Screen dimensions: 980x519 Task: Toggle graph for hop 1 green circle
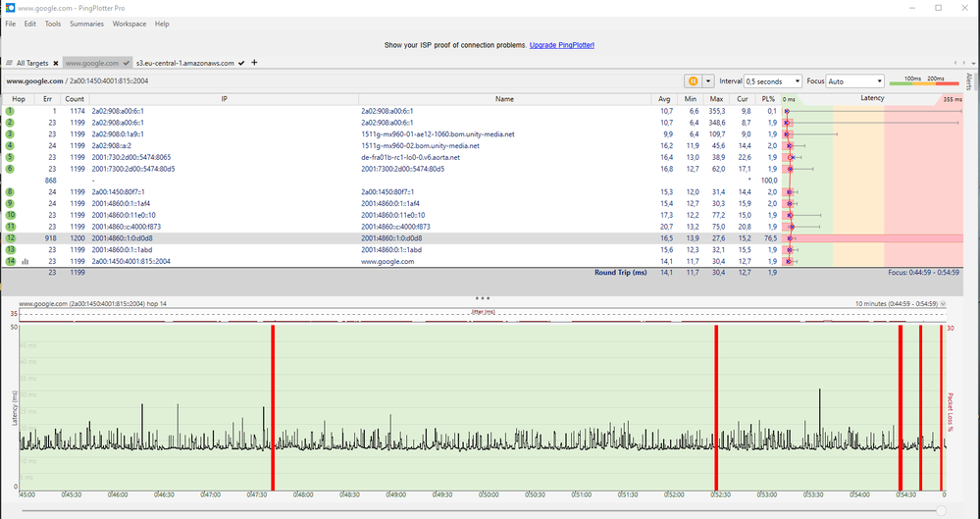(10, 112)
